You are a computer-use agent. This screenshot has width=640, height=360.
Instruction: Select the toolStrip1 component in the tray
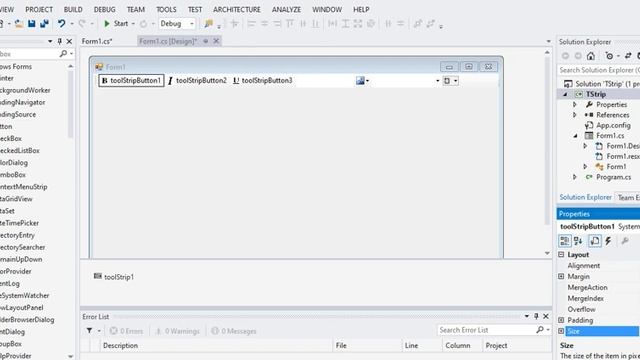[114, 277]
